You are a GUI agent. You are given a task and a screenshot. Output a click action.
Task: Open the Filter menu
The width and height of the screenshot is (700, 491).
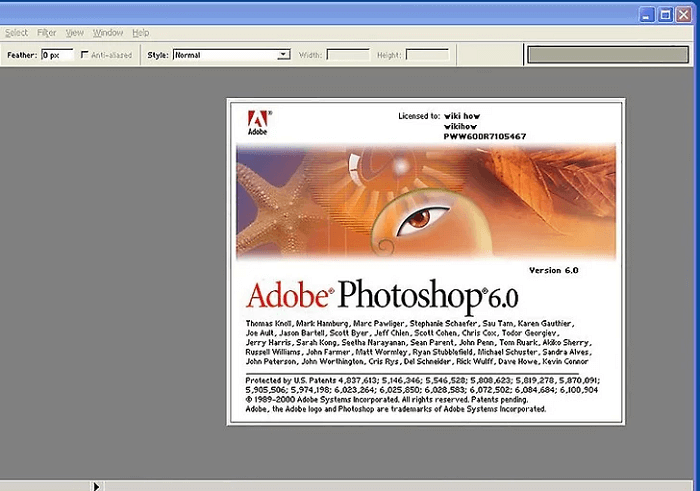click(46, 33)
